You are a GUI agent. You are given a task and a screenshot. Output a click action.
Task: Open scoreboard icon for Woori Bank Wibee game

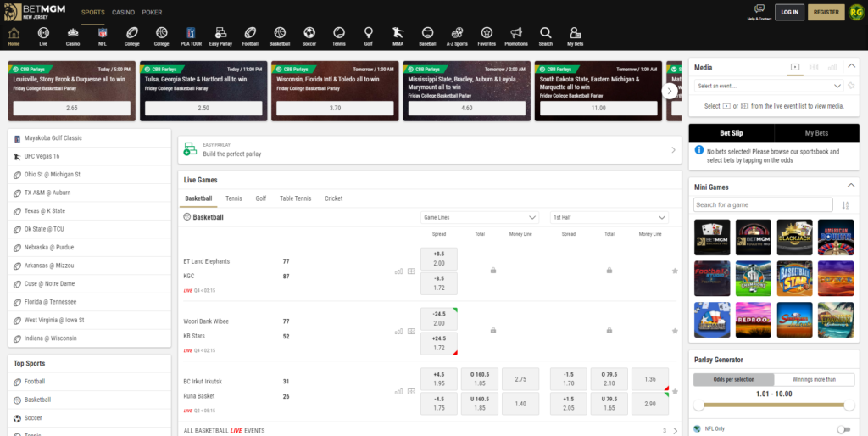(x=411, y=332)
